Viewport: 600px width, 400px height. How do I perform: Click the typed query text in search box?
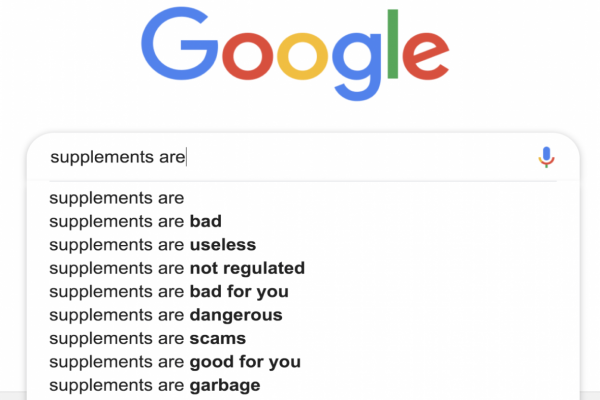pyautogui.click(x=117, y=157)
